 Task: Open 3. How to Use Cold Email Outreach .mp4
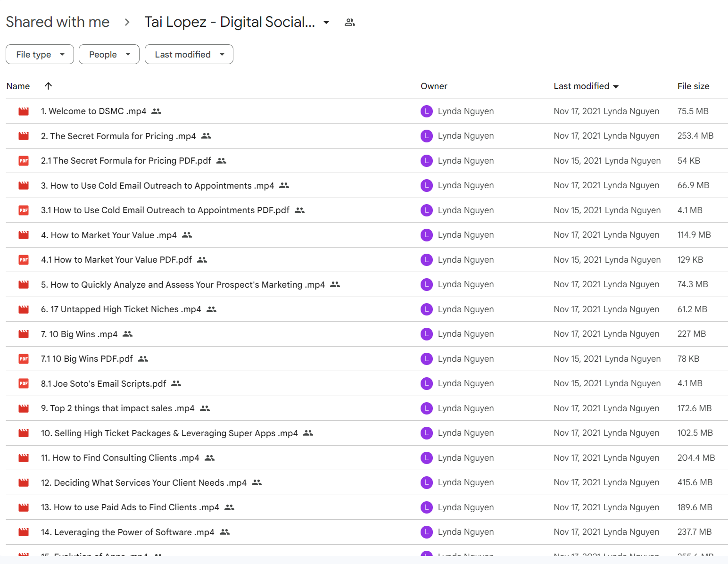pos(157,185)
